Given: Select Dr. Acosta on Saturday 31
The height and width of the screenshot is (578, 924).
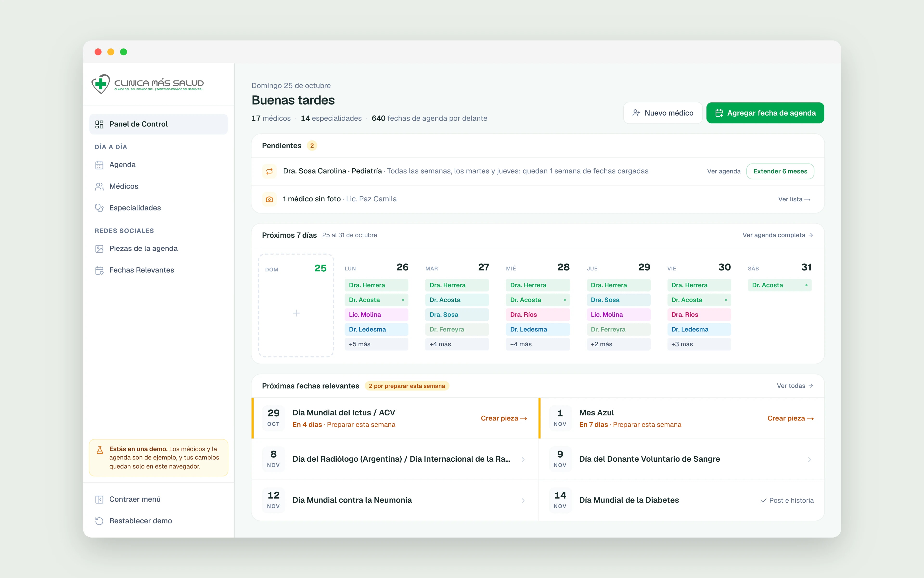Looking at the screenshot, I should (780, 285).
